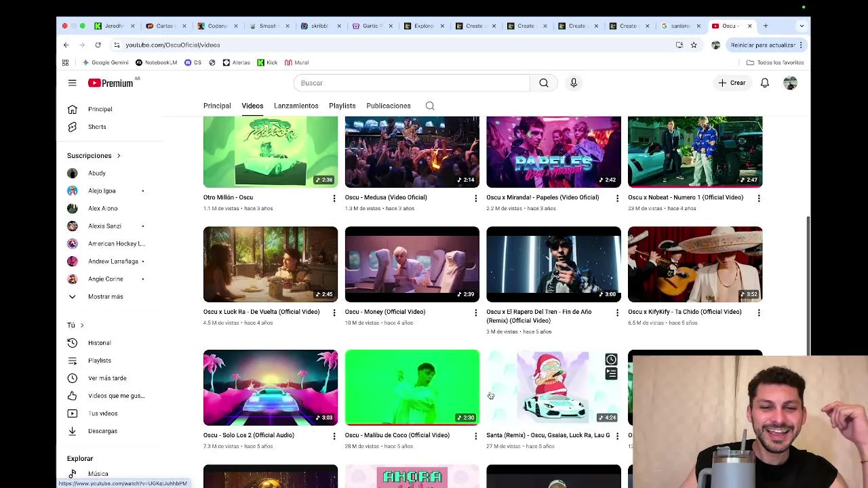Play Malibu de Coco green thumbnail
Image resolution: width=868 pixels, height=488 pixels.
pos(412,388)
